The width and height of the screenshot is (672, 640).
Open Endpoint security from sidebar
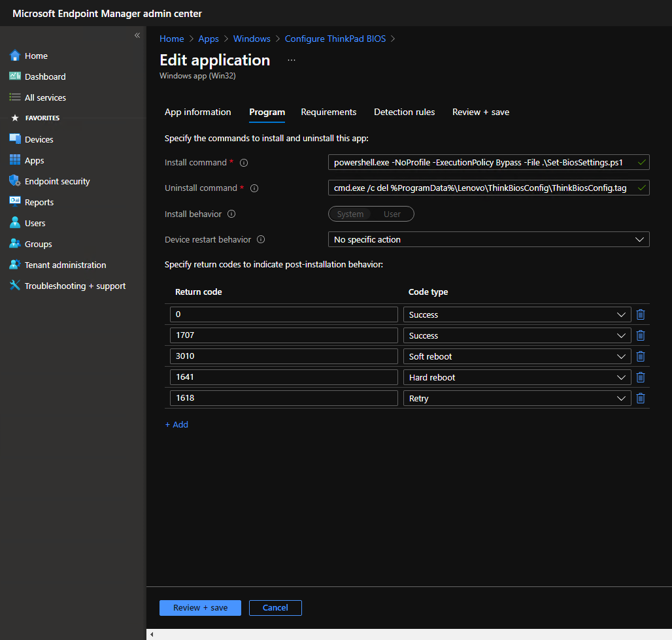pyautogui.click(x=58, y=181)
